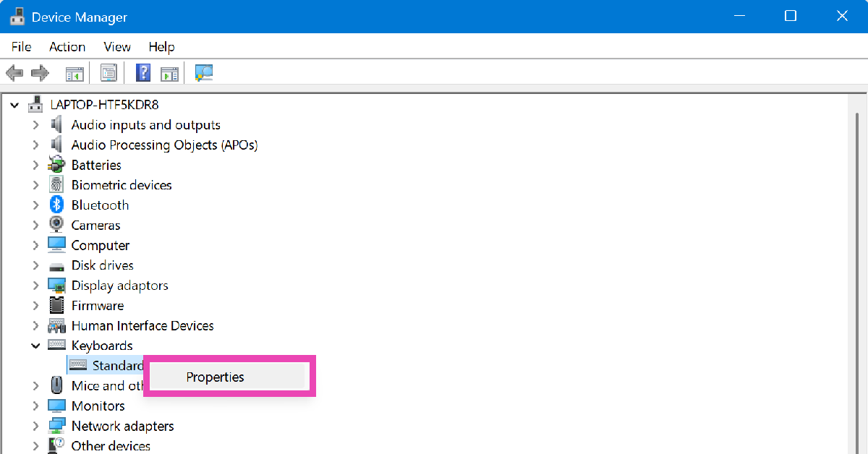Select the Standard keyboard device icon
868x454 pixels.
(x=78, y=366)
